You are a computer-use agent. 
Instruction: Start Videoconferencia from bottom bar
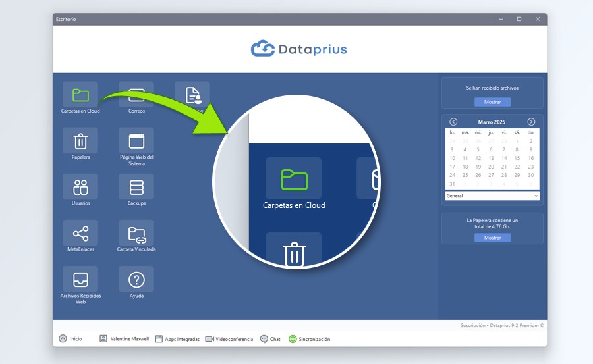[x=229, y=339]
